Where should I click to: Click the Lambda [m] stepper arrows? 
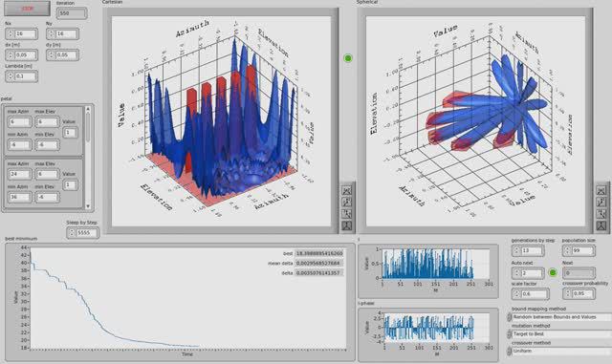11,76
